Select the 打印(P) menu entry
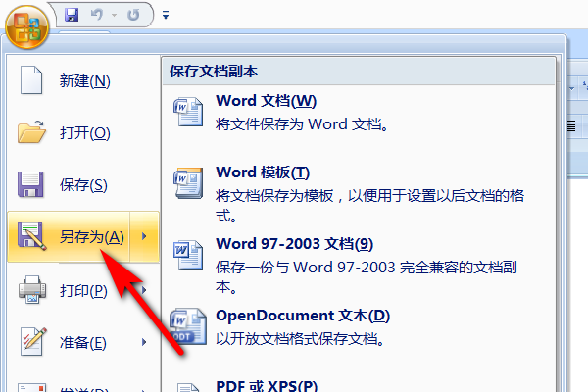The width and height of the screenshot is (588, 392). pyautogui.click(x=83, y=291)
